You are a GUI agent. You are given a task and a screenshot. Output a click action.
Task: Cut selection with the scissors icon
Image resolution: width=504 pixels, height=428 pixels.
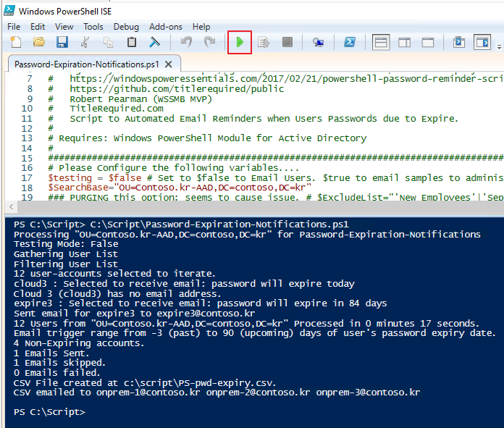coord(85,42)
